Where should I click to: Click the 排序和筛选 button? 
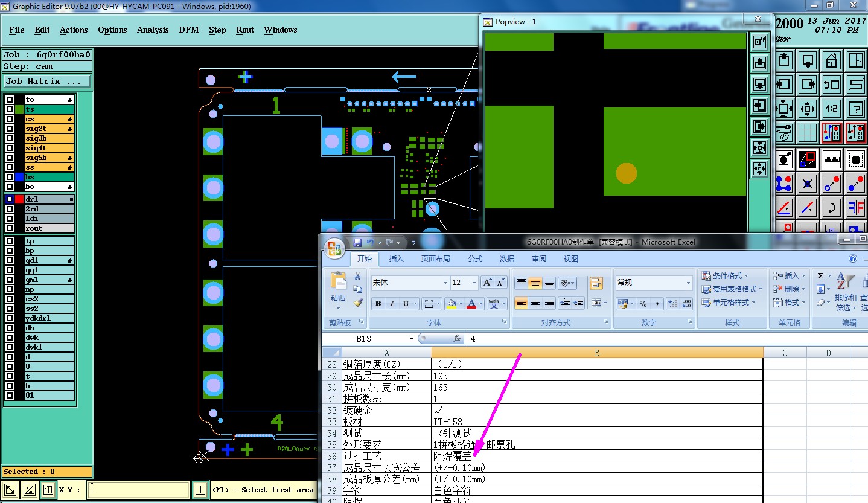[846, 293]
